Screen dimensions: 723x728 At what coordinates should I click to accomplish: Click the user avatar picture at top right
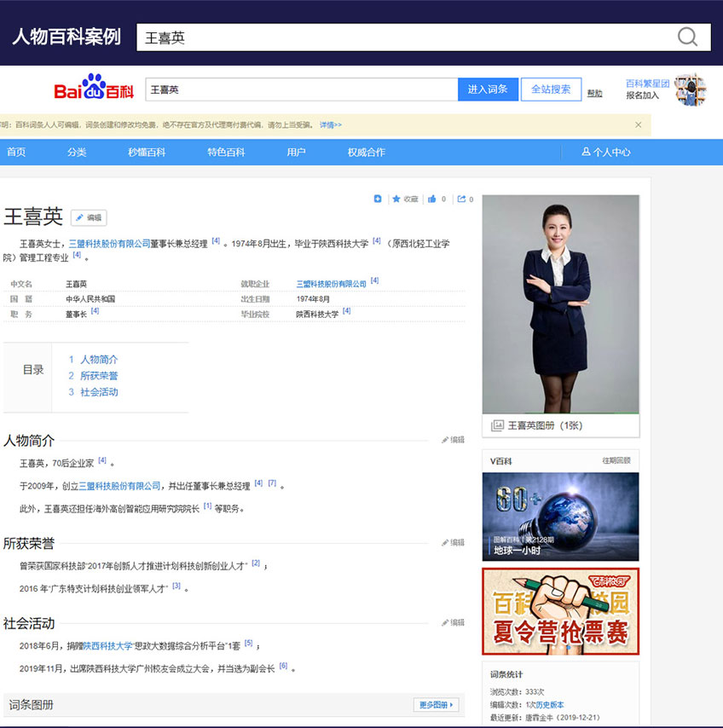(691, 90)
